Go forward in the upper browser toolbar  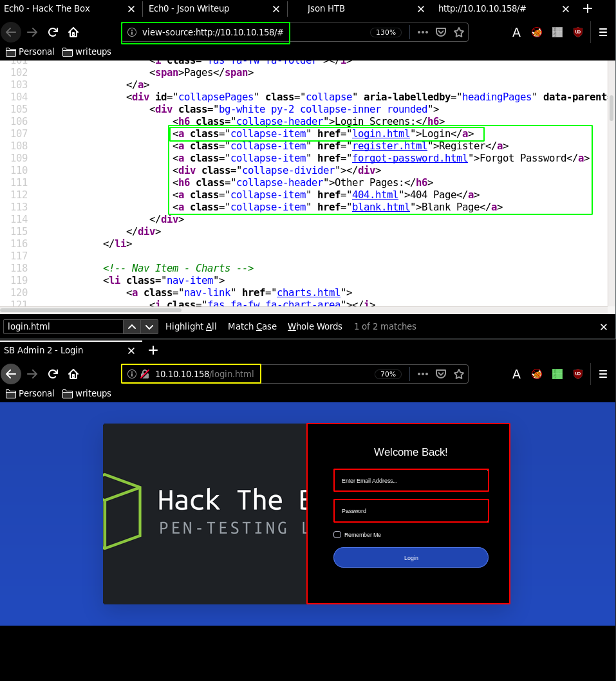pyautogui.click(x=32, y=32)
